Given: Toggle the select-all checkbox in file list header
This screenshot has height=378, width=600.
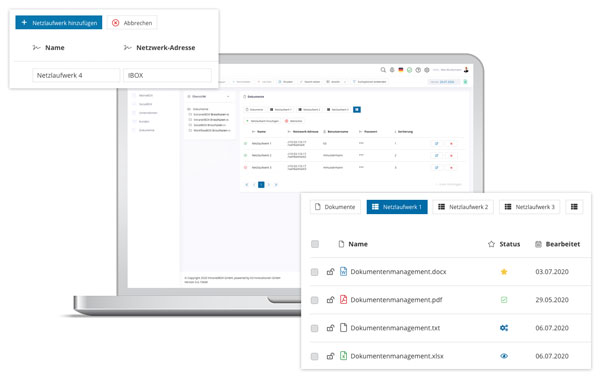Looking at the screenshot, I should pos(315,244).
